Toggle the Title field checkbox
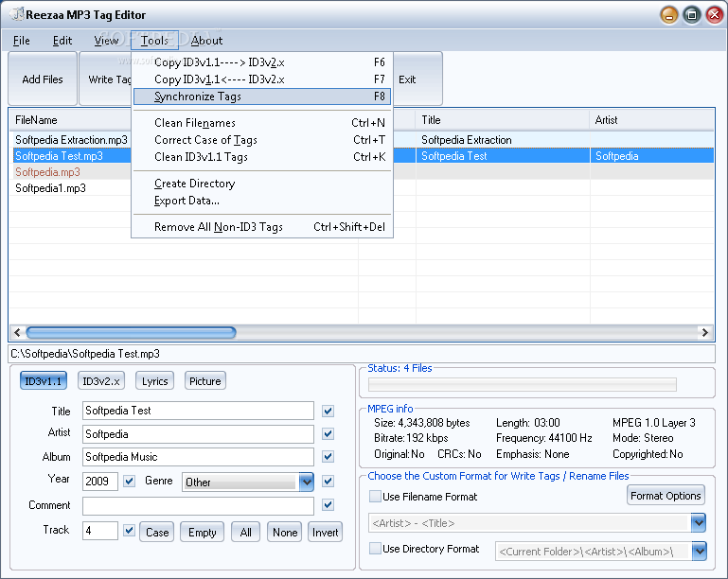The image size is (728, 579). point(328,411)
